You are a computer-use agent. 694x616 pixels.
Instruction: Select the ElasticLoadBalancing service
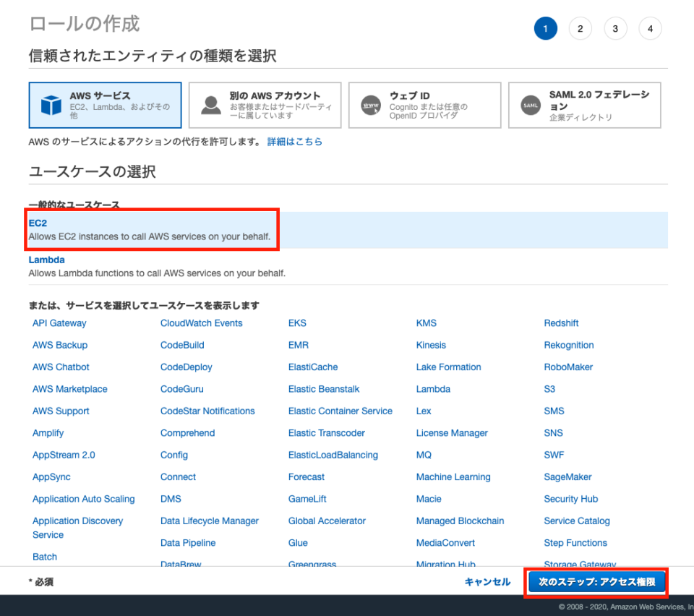click(x=333, y=455)
